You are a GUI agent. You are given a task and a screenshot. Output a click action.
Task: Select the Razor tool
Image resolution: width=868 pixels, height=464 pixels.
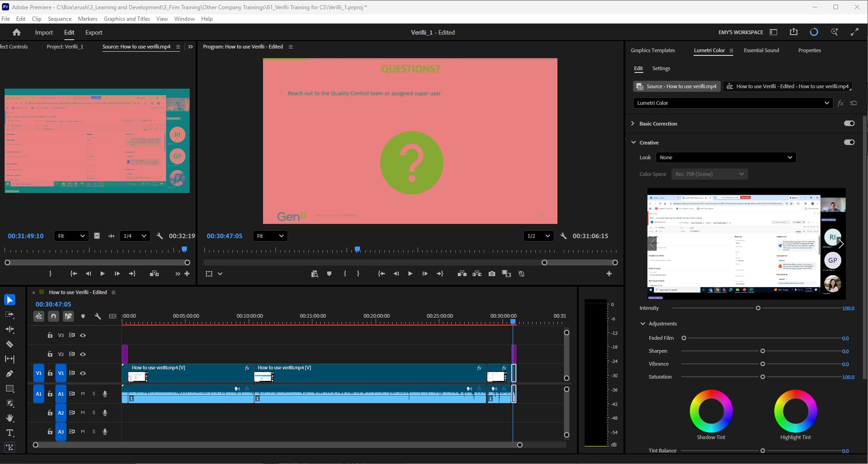(10, 344)
